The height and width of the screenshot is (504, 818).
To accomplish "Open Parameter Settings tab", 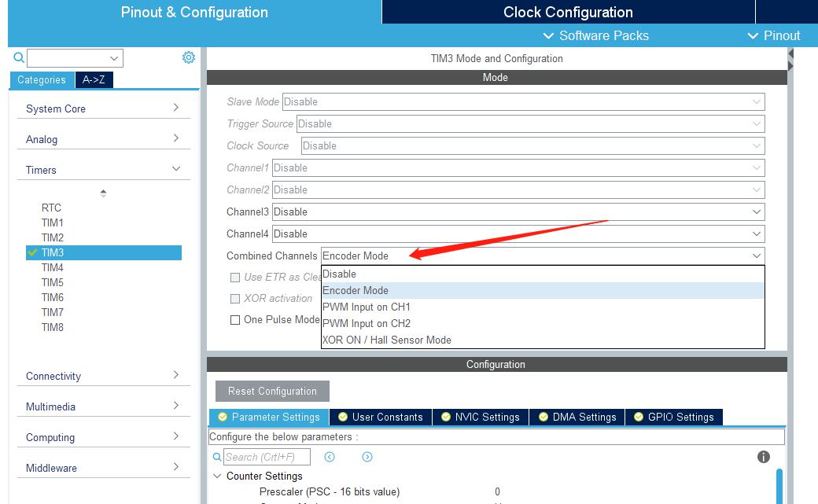I will (269, 417).
